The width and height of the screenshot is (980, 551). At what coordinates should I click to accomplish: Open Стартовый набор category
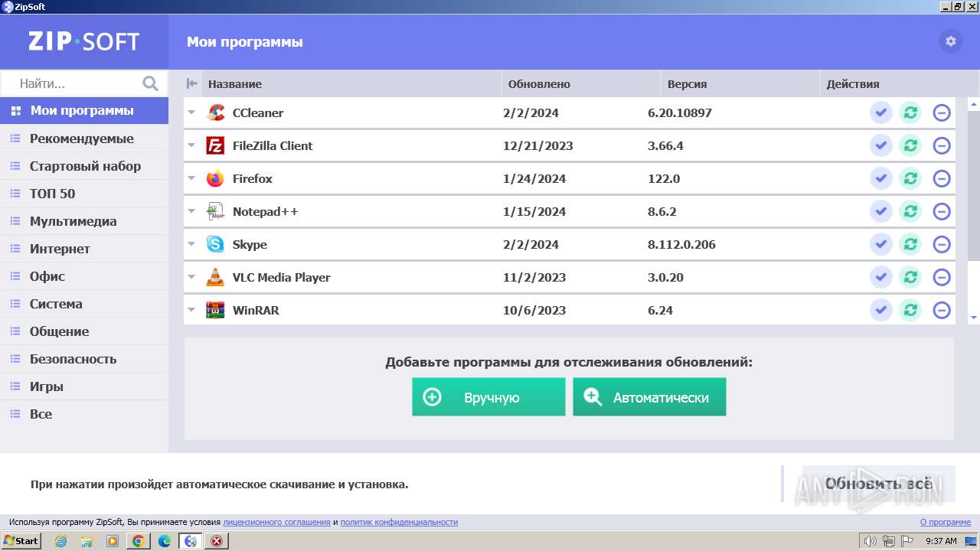click(x=84, y=166)
